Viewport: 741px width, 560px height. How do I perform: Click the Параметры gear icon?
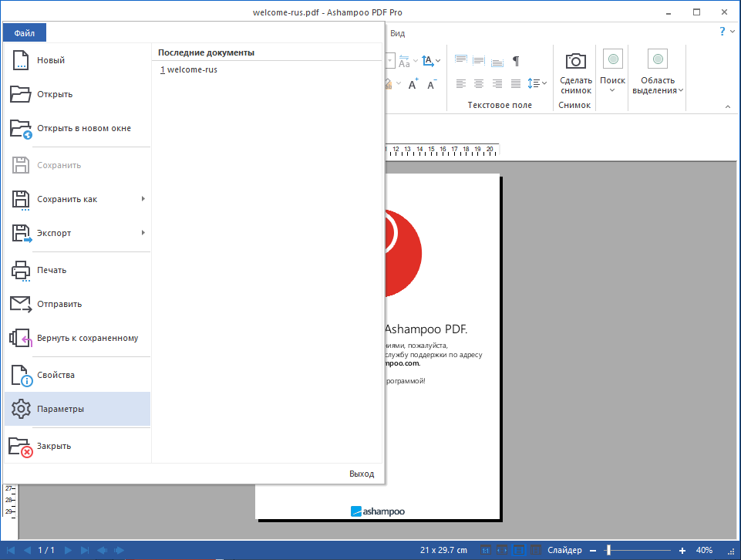[21, 409]
